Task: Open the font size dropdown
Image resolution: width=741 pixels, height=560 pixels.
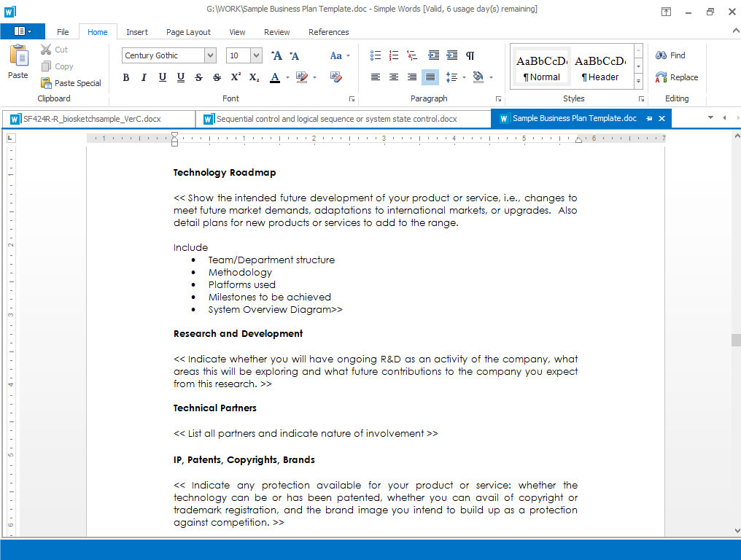Action: [x=256, y=55]
